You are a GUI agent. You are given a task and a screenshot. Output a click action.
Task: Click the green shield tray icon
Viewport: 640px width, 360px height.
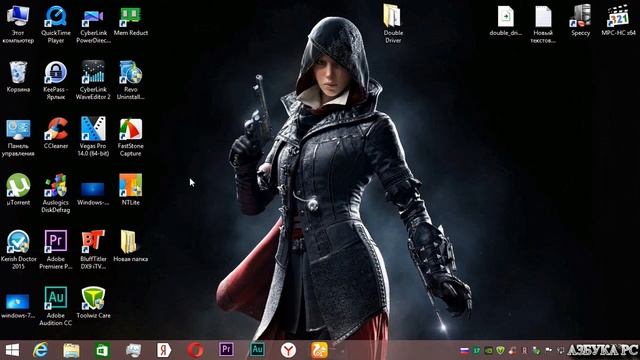(x=500, y=351)
